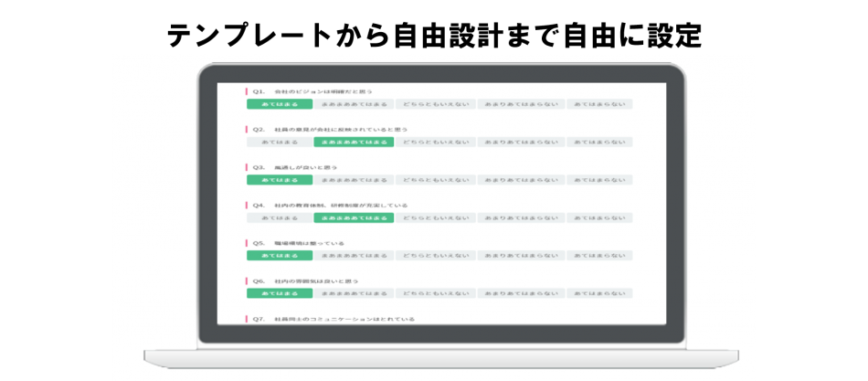868x381 pixels.
Task: Pick 'あてはまらない' under Q1
Action: (598, 104)
